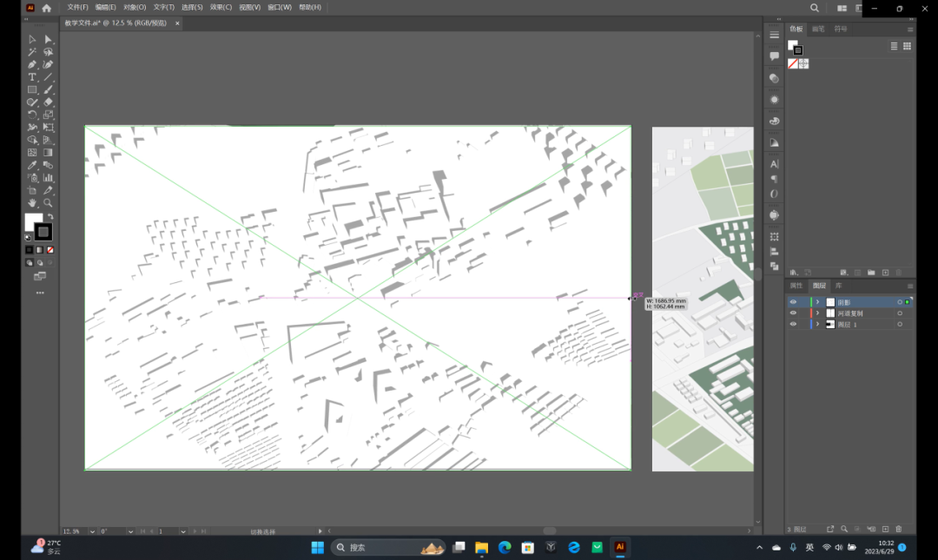
Task: Select the Lasso tool
Action: (x=49, y=52)
